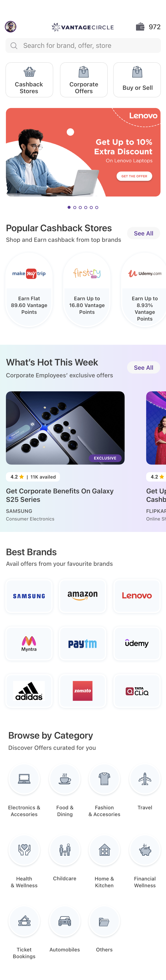
Task: Open the Buy or Sell section
Action: [x=137, y=80]
